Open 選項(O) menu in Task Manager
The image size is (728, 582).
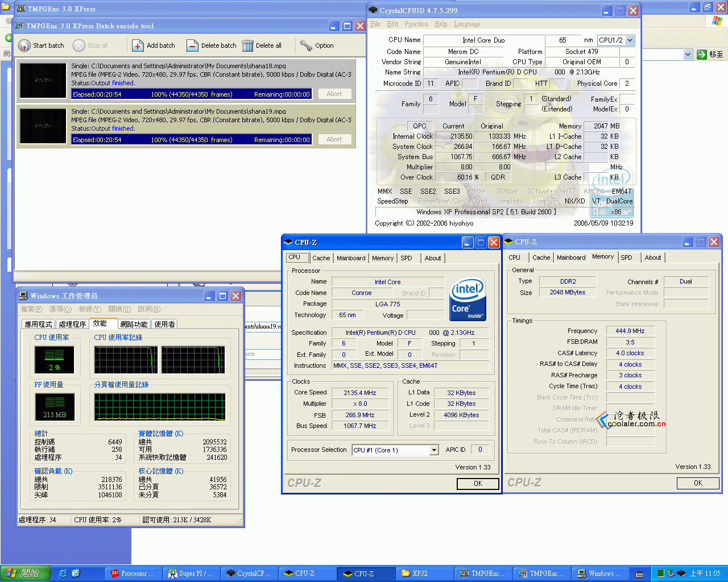60,309
